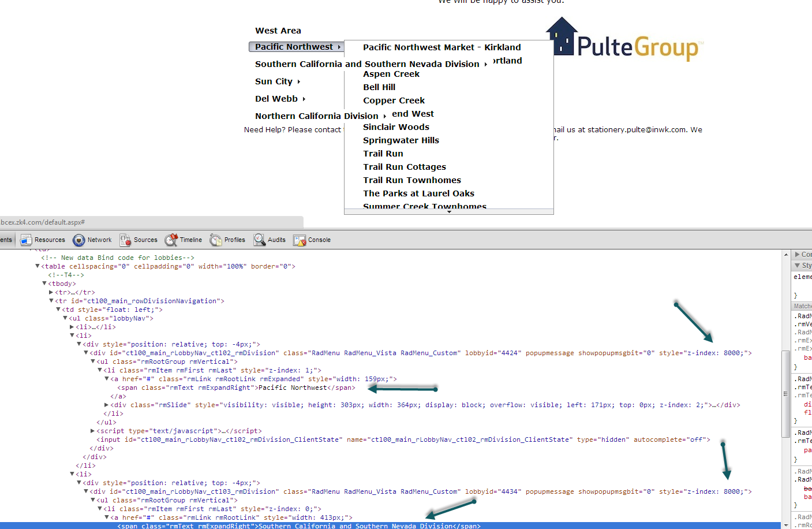
Task: Select the hidden input ClientState line
Action: coord(403,439)
